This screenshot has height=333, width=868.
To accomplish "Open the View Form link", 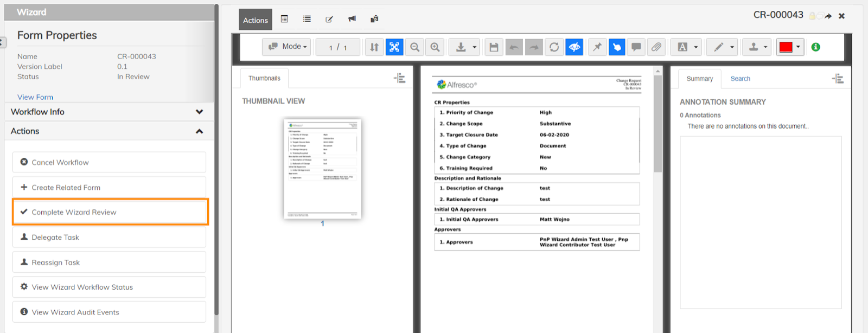I will pyautogui.click(x=35, y=97).
